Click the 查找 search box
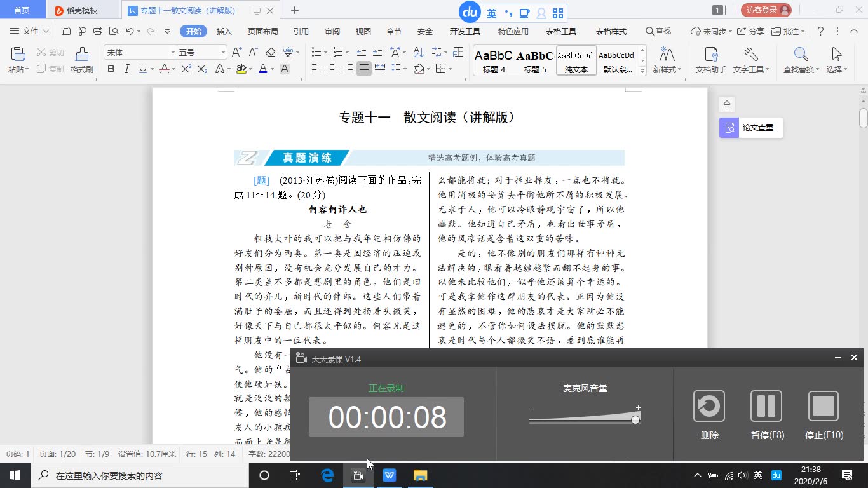The height and width of the screenshot is (488, 868). (658, 31)
